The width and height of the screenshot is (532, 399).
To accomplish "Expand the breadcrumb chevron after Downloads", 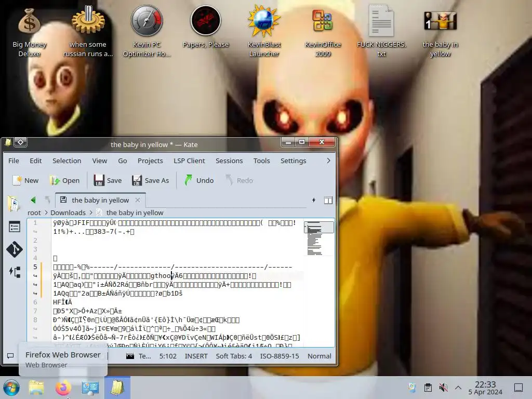I will click(x=91, y=212).
